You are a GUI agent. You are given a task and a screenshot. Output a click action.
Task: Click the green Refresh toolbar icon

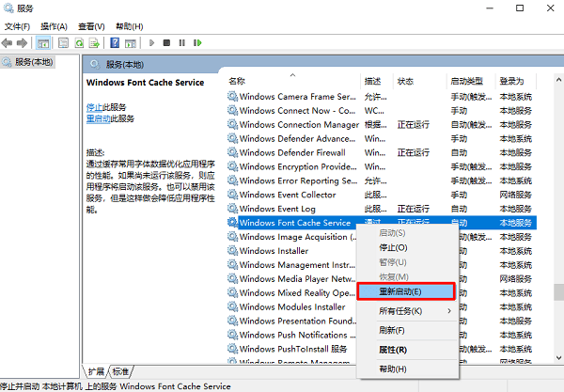coord(79,43)
